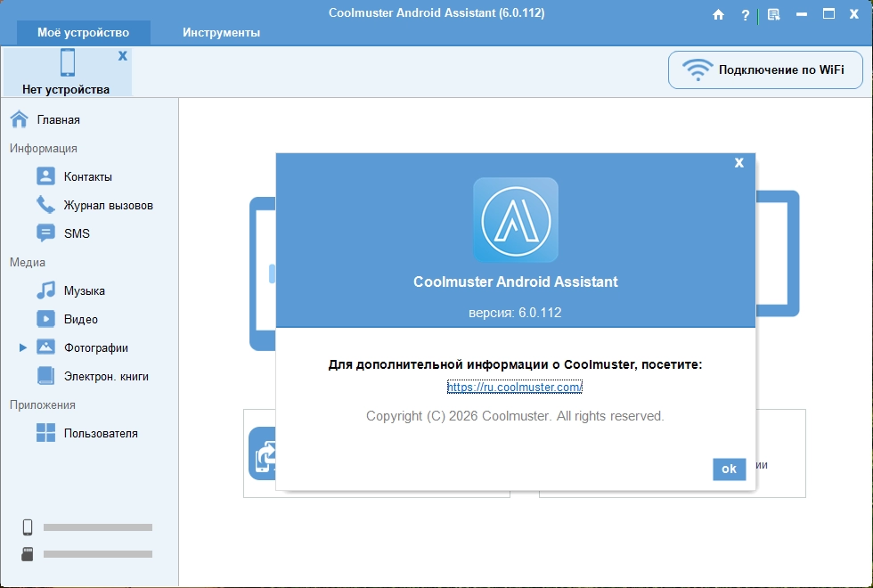Click 'Информация' category header
The image size is (873, 588).
[x=44, y=149]
